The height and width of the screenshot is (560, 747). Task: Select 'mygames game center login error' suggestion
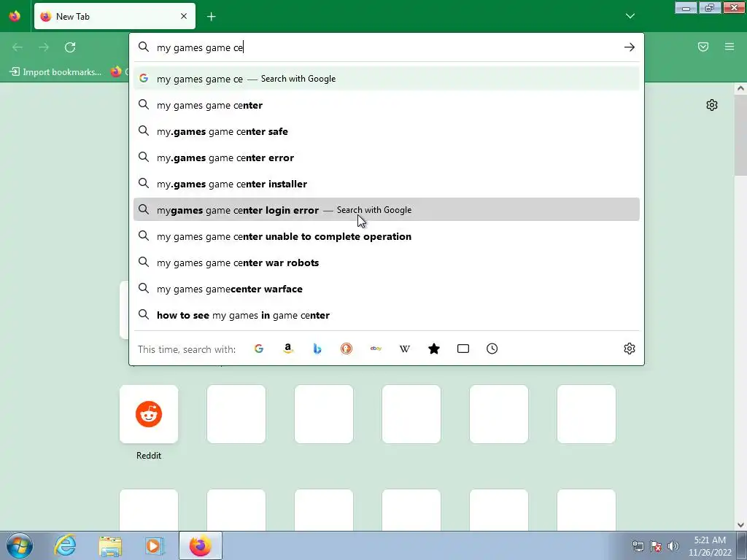387,209
